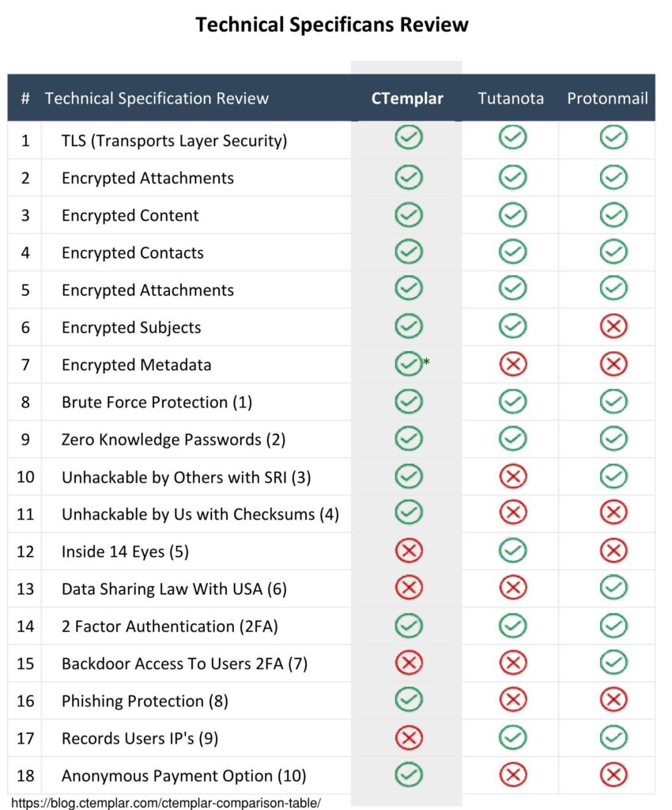Click the Brute Force Protection (1) row label
The image size is (672, 810).
point(157,402)
